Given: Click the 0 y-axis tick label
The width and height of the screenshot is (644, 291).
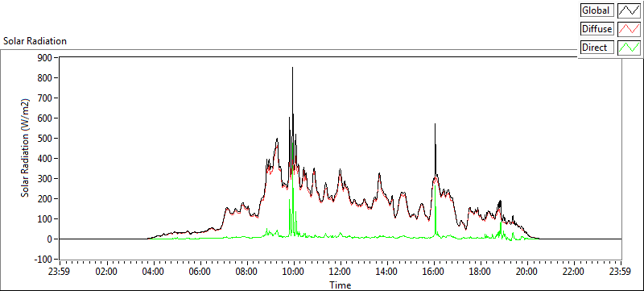Looking at the screenshot, I should coord(49,239).
